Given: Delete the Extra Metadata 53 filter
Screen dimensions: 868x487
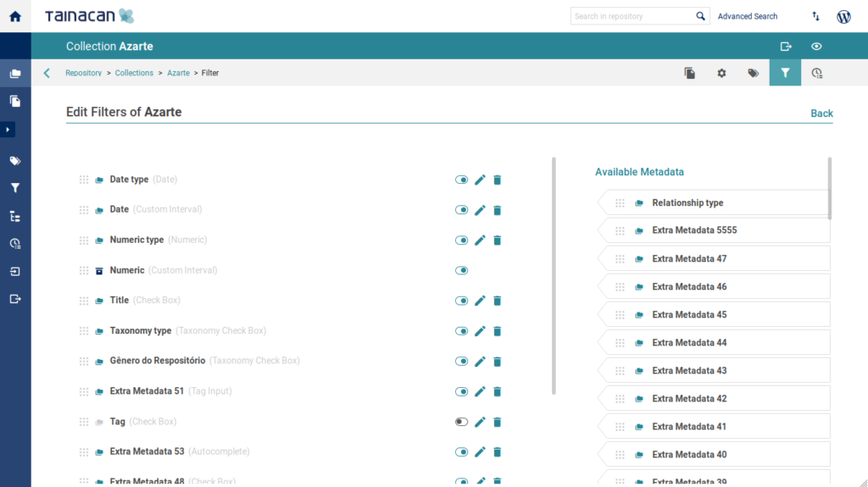Looking at the screenshot, I should tap(497, 452).
